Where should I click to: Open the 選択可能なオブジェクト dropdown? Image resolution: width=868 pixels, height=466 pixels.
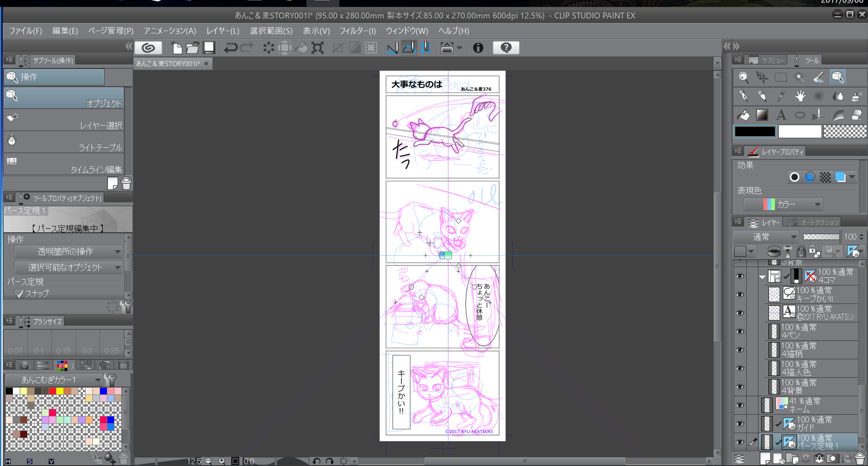[x=69, y=268]
